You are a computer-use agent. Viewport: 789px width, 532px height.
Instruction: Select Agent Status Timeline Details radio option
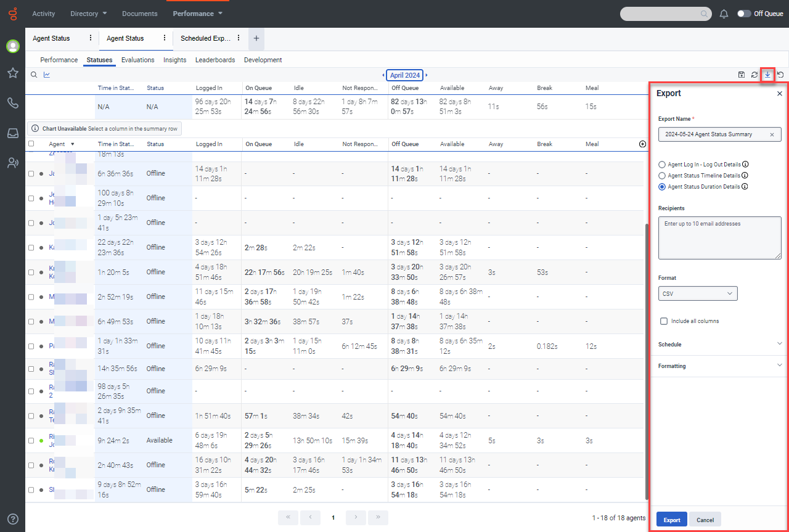tap(662, 176)
